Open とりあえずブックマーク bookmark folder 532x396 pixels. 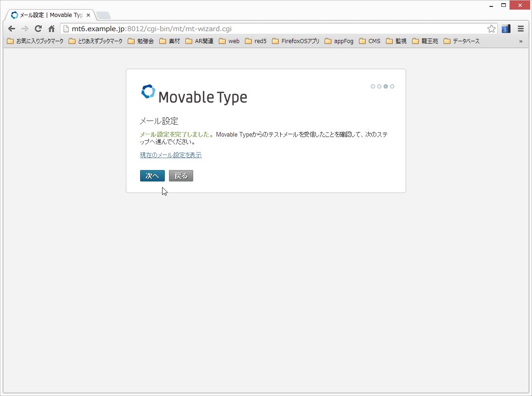tap(96, 41)
